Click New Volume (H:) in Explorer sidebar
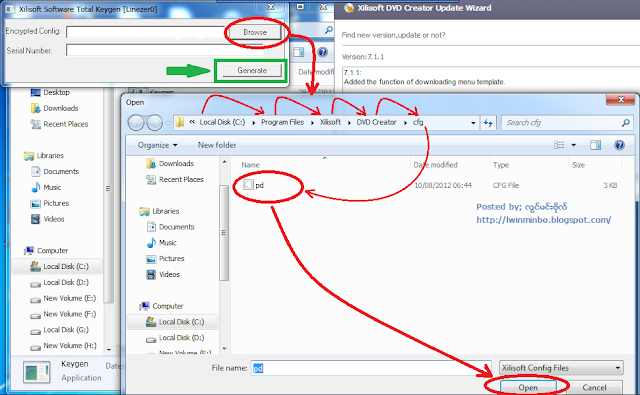 63,346
